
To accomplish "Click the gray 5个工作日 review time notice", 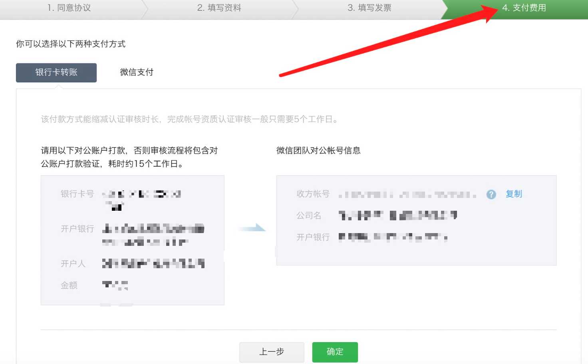I will [x=190, y=119].
